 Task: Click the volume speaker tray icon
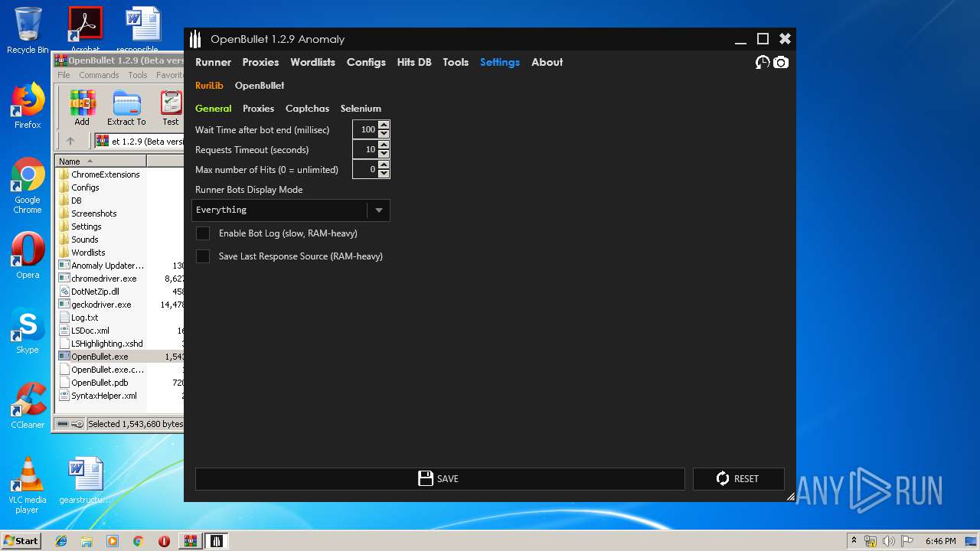[x=889, y=541]
